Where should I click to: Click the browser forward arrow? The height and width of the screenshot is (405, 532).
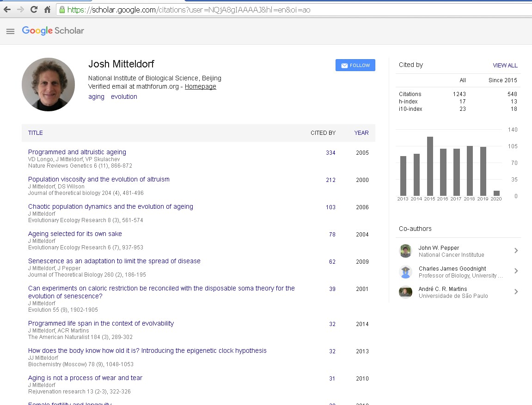(20, 9)
